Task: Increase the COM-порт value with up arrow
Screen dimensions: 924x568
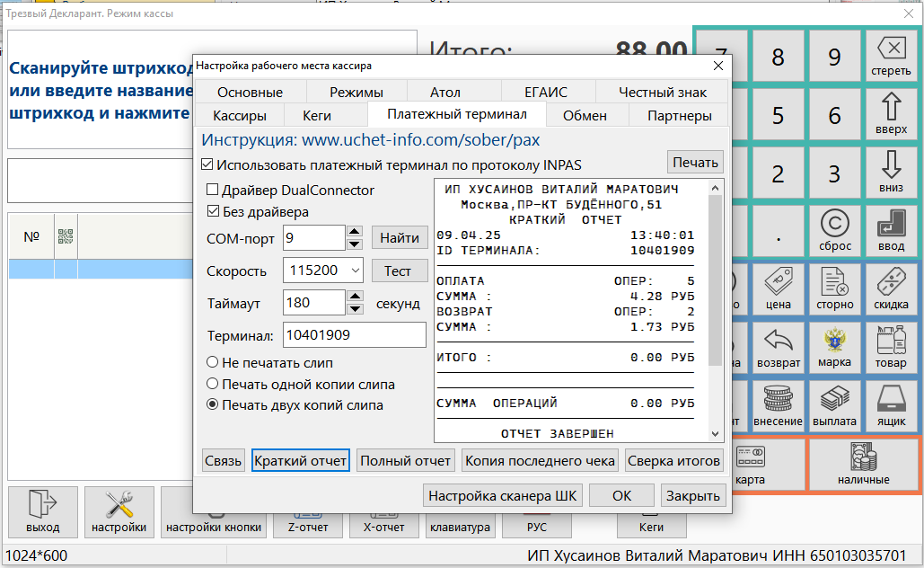Action: tap(356, 232)
